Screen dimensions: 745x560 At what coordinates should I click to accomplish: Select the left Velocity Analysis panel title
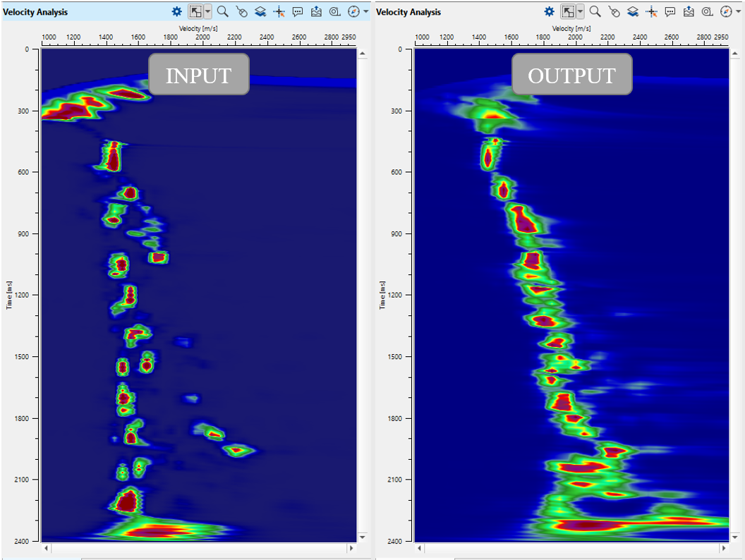(35, 11)
